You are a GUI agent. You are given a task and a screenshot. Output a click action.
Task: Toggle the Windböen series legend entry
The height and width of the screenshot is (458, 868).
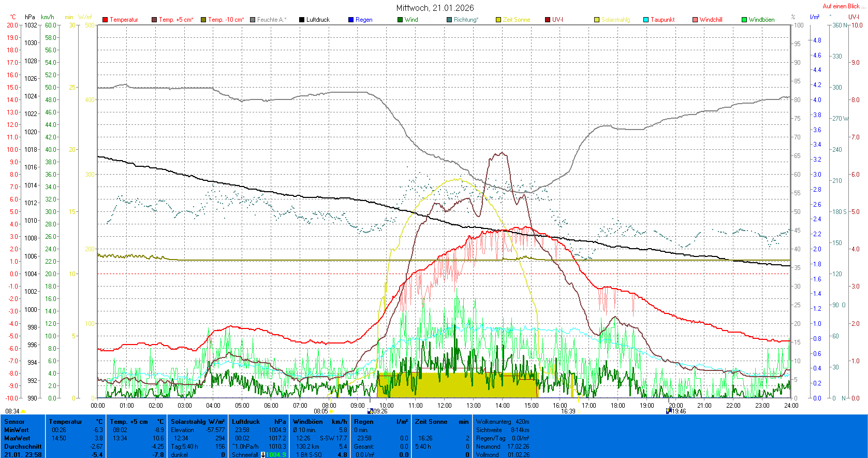(758, 20)
